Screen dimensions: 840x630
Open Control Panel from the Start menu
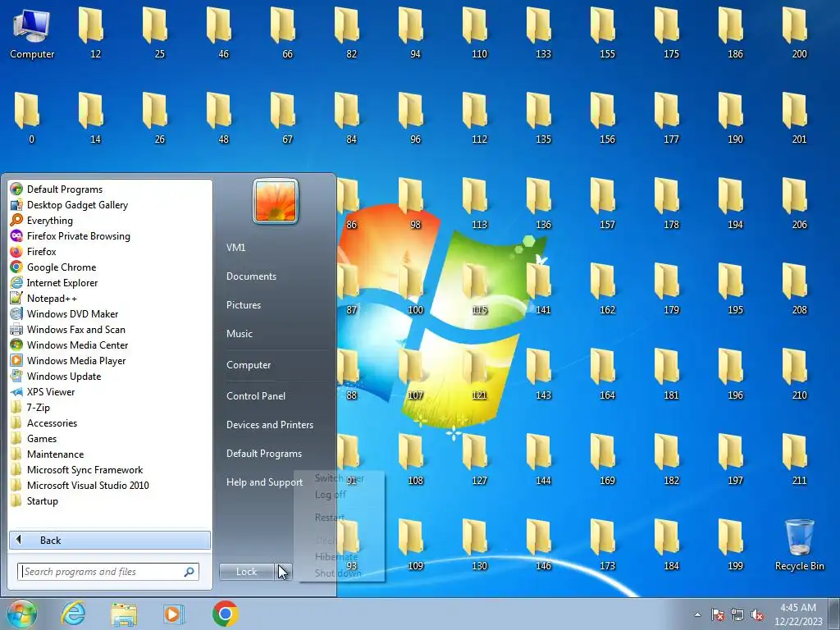(256, 396)
